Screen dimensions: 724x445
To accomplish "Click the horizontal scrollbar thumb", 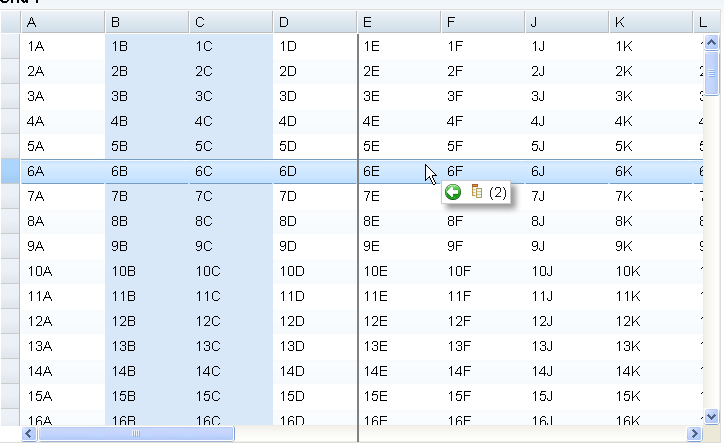I will tap(135, 434).
